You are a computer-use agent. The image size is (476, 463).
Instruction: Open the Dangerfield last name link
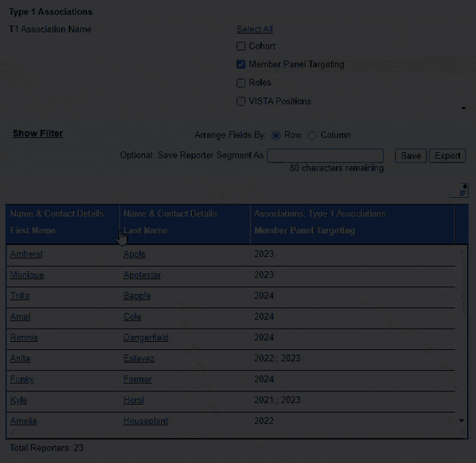coord(146,337)
